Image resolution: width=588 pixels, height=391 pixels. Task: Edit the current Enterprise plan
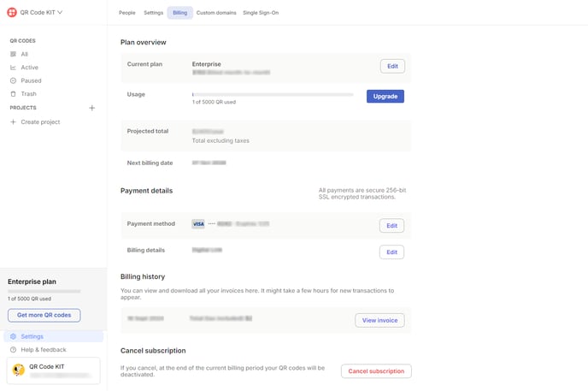point(392,66)
